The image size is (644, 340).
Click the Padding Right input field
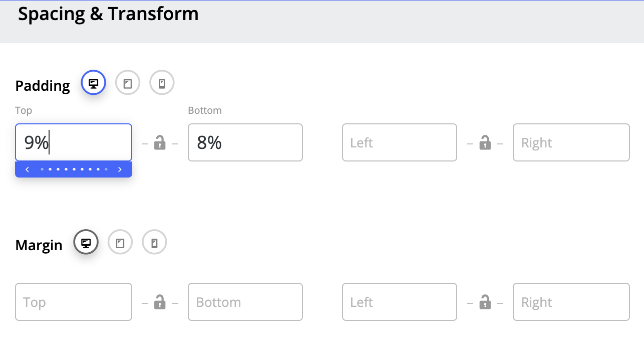(571, 143)
